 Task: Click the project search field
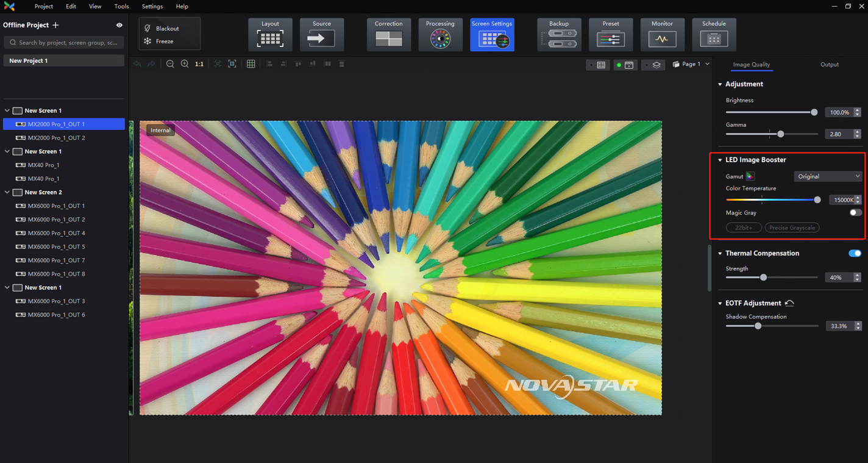tap(64, 43)
